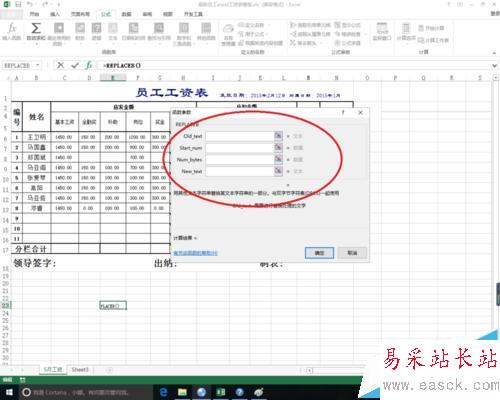The image size is (500, 400).
Task: Click the Insert Function fx ribbon button
Action: [x=12, y=32]
